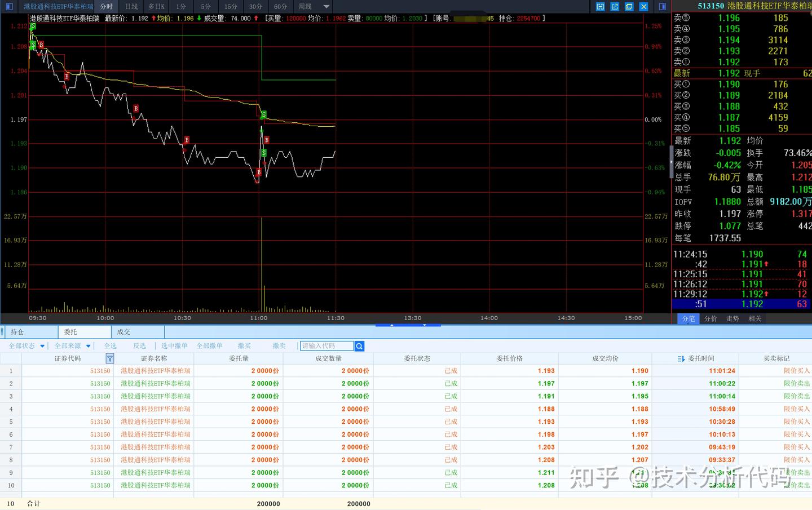This screenshot has width=812, height=510.
Task: Click the sort icon beside 委托时间 header
Action: [681, 358]
